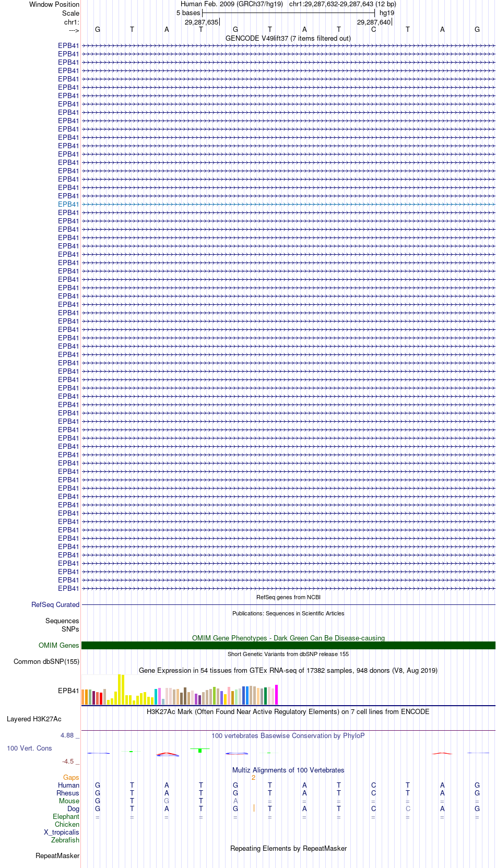Click the GENCODE V49lift37 track title

[288, 38]
